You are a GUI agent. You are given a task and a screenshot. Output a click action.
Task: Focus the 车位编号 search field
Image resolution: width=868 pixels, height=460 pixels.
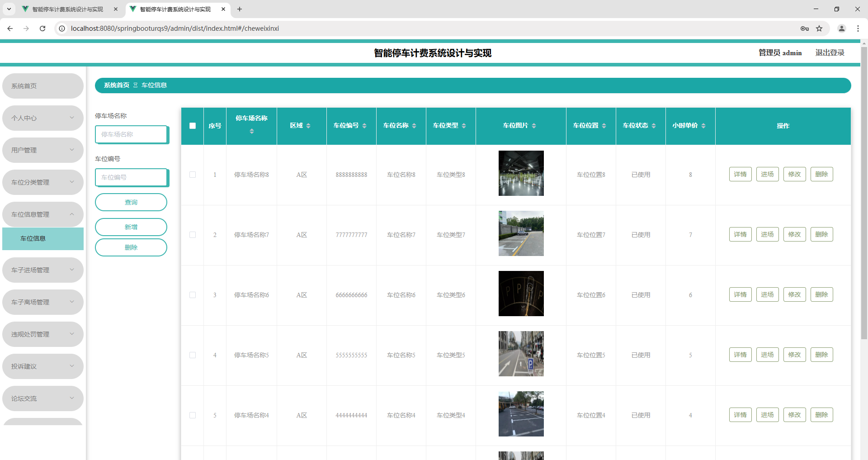tap(132, 177)
